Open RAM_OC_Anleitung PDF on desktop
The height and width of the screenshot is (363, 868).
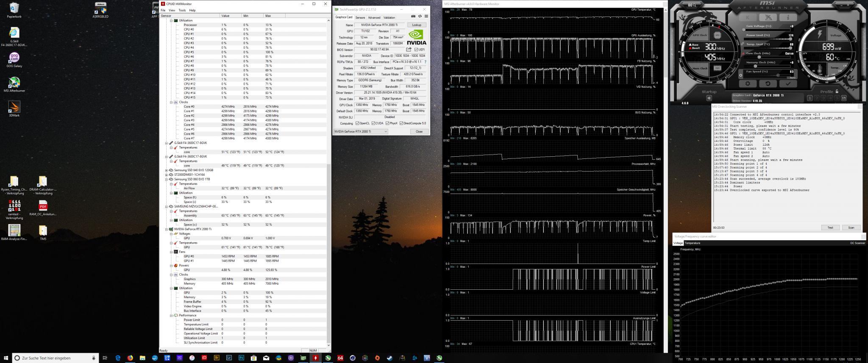(43, 208)
